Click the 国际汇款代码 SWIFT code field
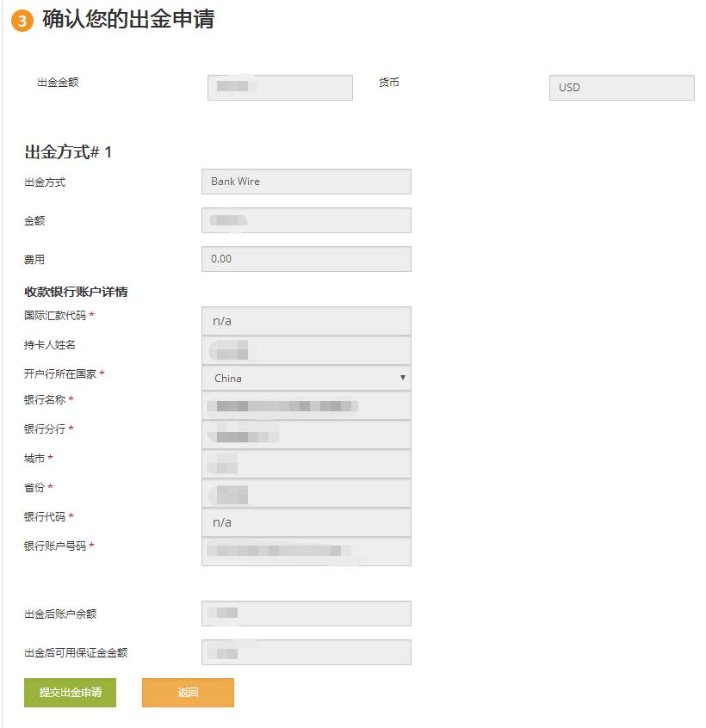The width and height of the screenshot is (706, 728). 306,320
